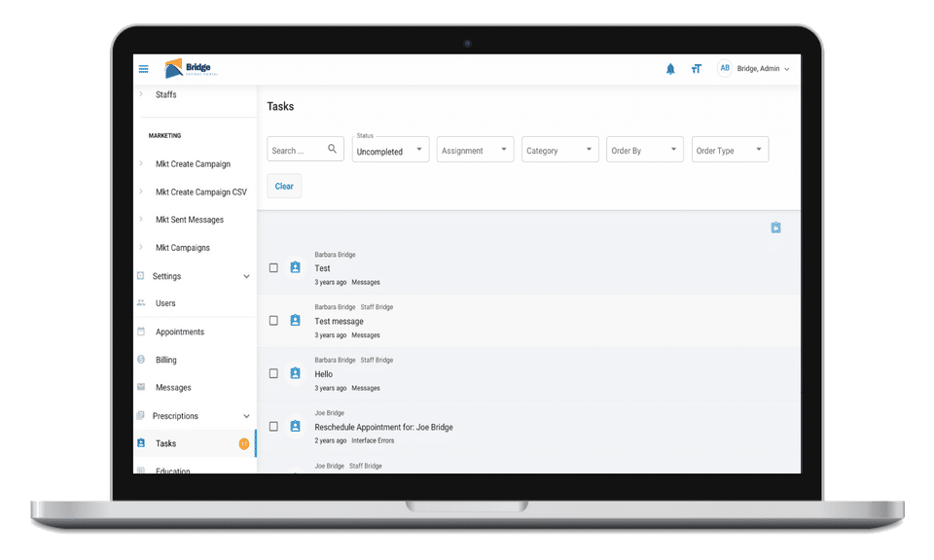The height and width of the screenshot is (560, 934).
Task: Open Mkt Campaigns
Action: (x=182, y=248)
